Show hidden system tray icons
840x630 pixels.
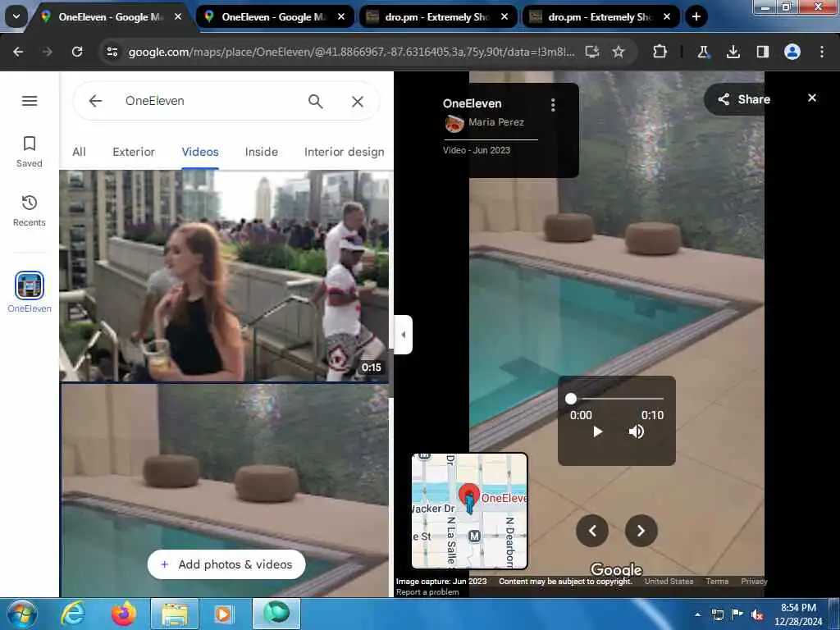click(697, 614)
